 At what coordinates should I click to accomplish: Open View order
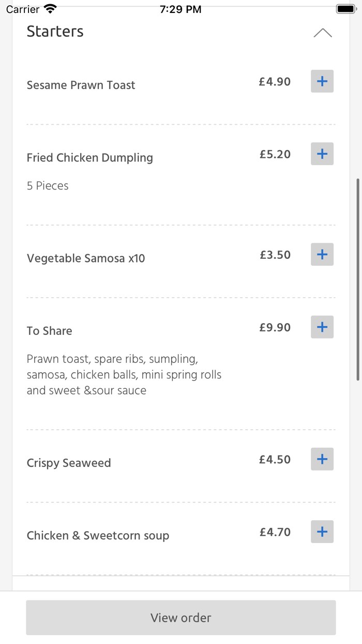click(x=180, y=618)
